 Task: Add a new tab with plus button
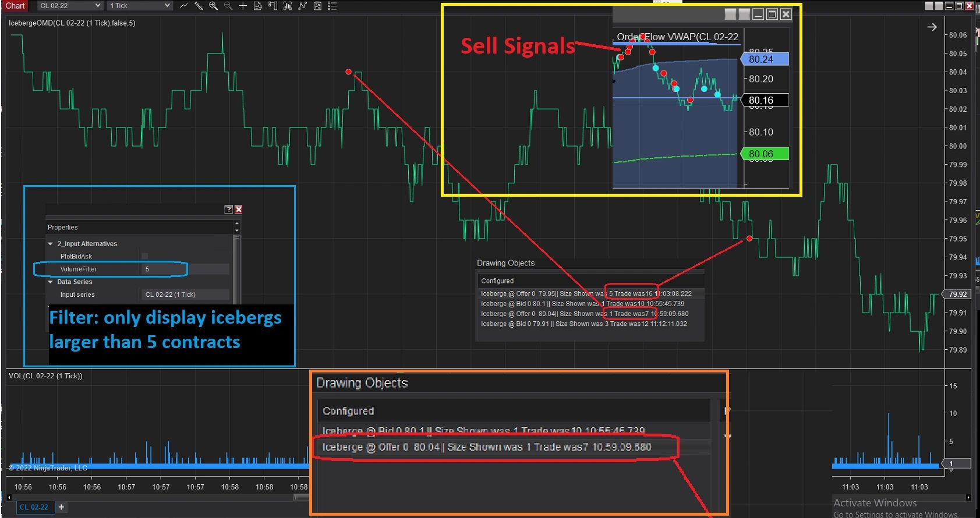(61, 507)
